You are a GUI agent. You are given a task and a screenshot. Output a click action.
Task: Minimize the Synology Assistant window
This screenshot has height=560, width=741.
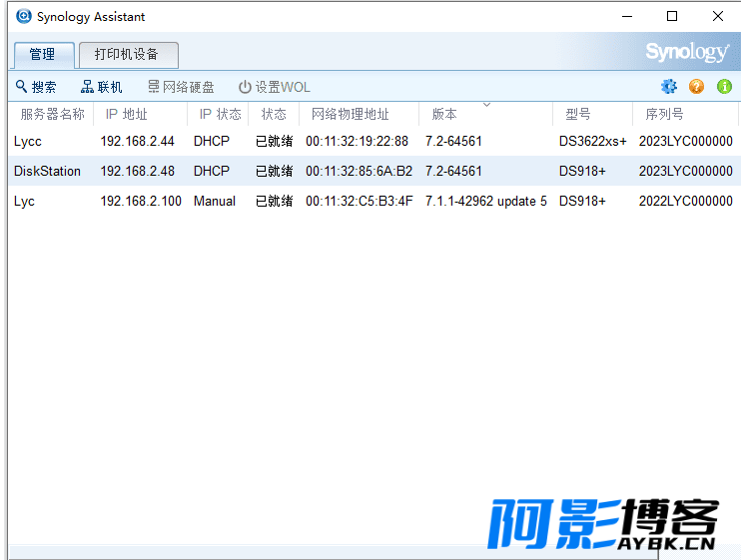626,17
